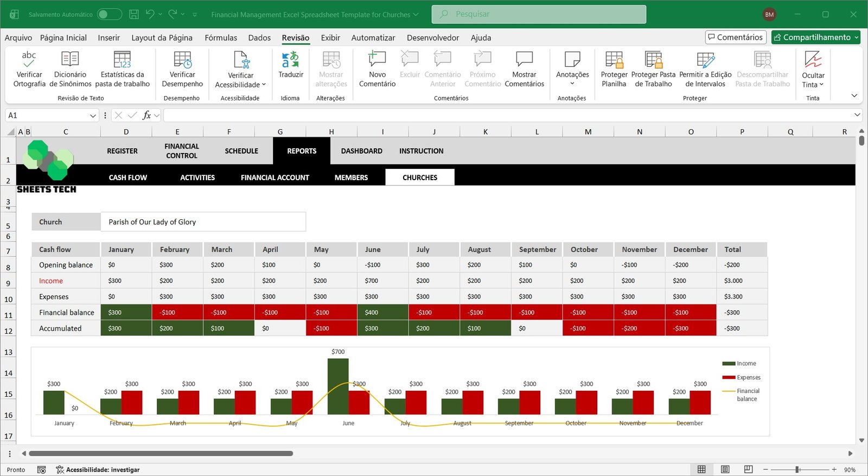Add a Novo Comentário

377,60
